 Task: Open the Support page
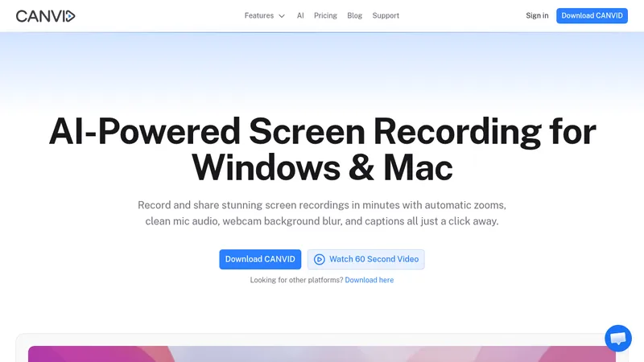point(386,15)
